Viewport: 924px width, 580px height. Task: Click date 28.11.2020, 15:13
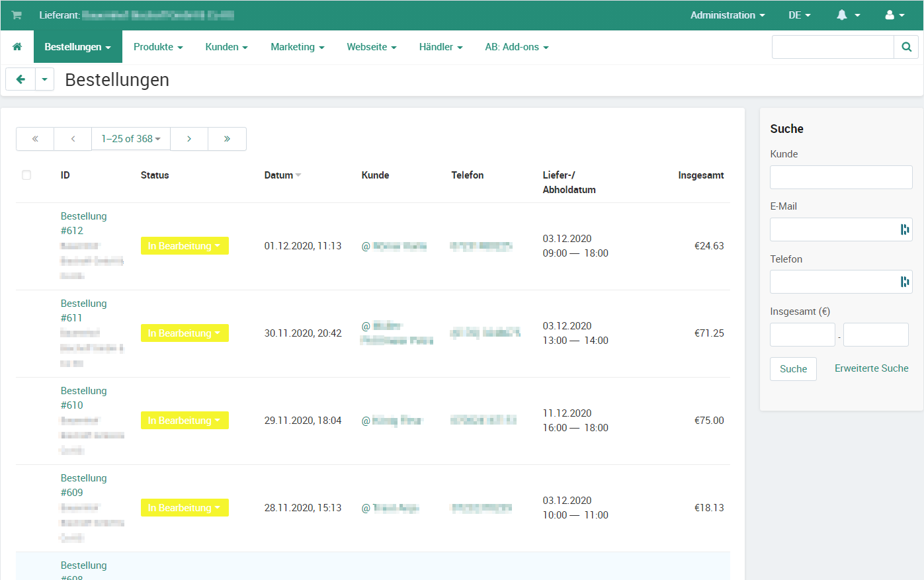pos(303,508)
